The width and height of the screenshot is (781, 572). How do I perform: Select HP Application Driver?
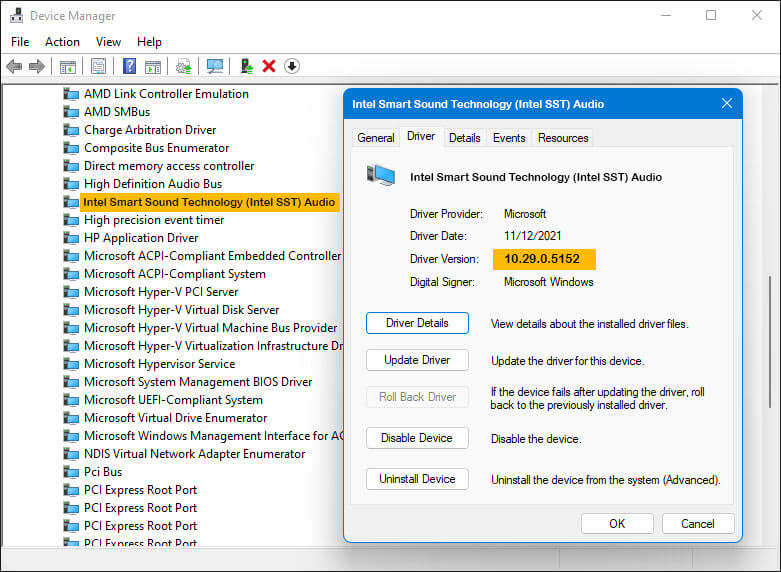click(x=141, y=238)
